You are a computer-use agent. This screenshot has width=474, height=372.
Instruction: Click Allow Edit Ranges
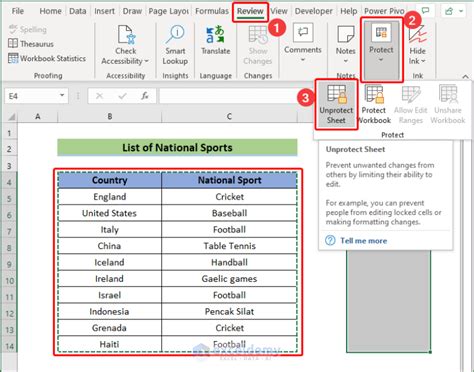click(x=411, y=104)
